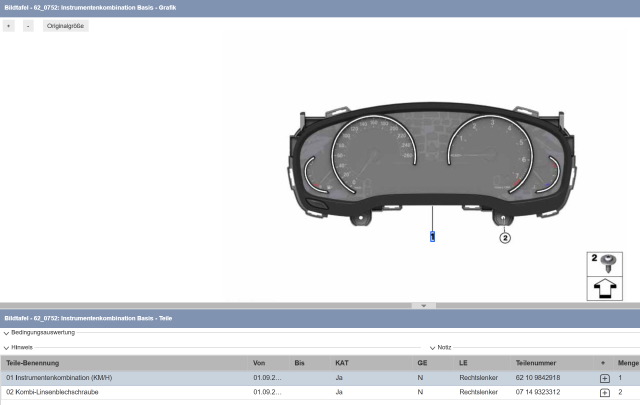Click Ja cell in Instrumentenkombination row
640x405 pixels.
click(339, 378)
